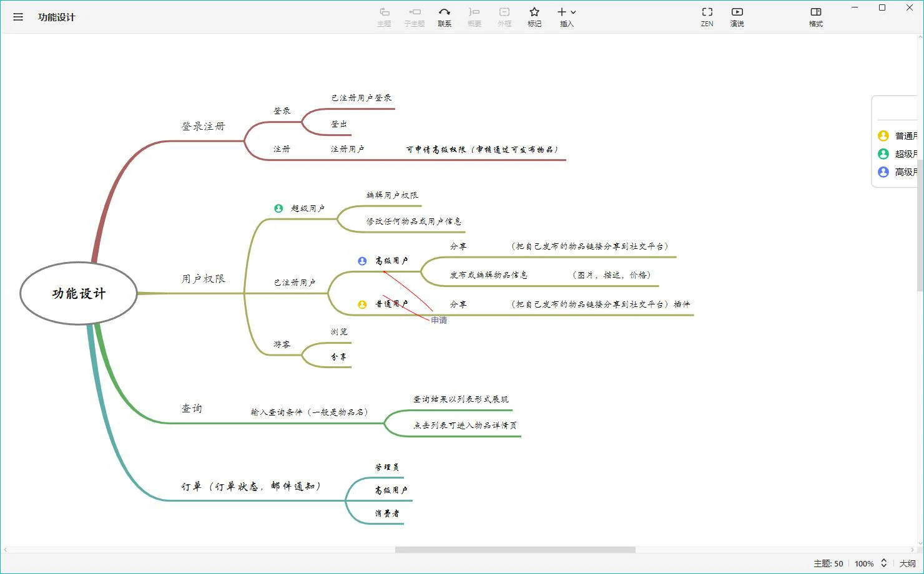The height and width of the screenshot is (574, 924).
Task: Click the 申请 relationship label
Action: 439,320
